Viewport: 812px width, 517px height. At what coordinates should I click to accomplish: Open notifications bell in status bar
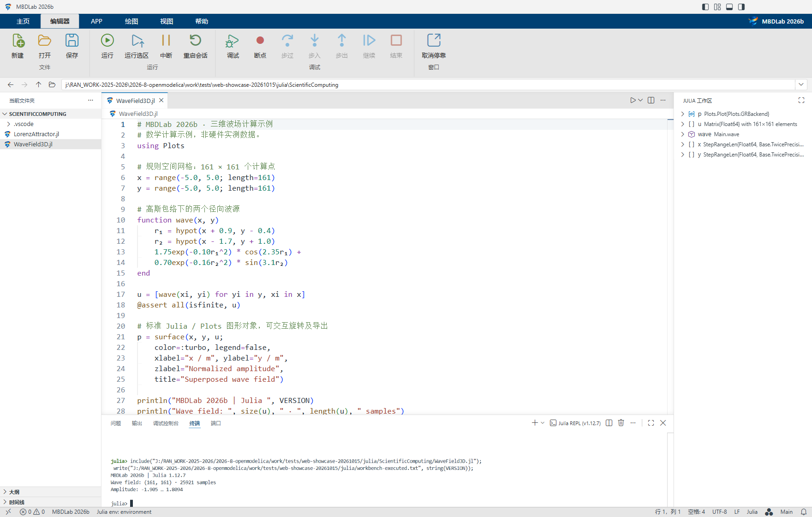pos(804,512)
